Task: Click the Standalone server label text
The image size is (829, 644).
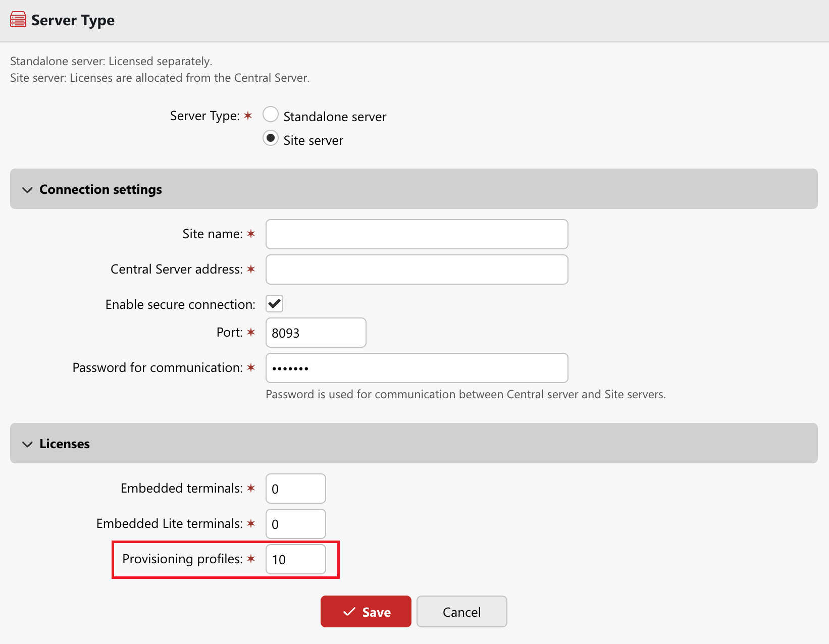Action: [x=335, y=117]
